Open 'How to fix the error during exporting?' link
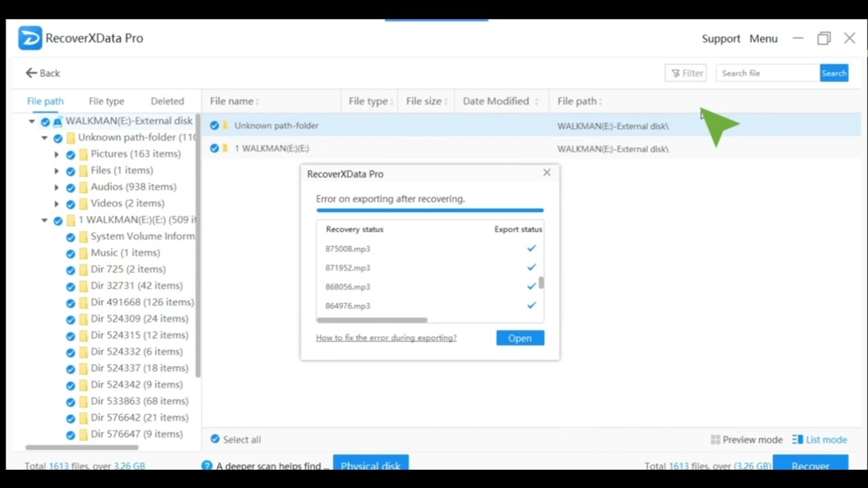 [x=386, y=338]
